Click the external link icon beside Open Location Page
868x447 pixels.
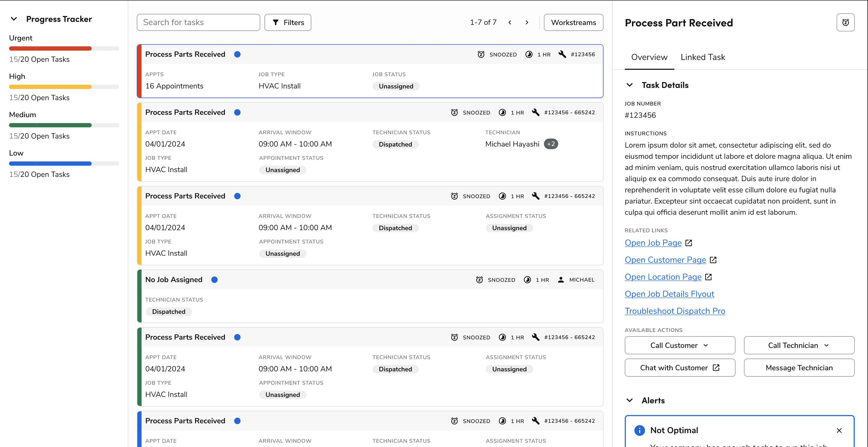708,277
